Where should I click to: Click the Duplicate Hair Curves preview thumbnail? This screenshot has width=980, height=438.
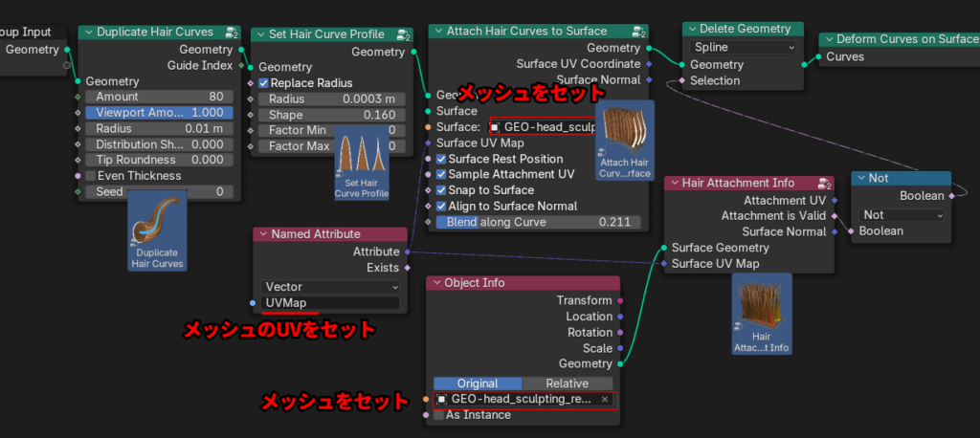[158, 230]
